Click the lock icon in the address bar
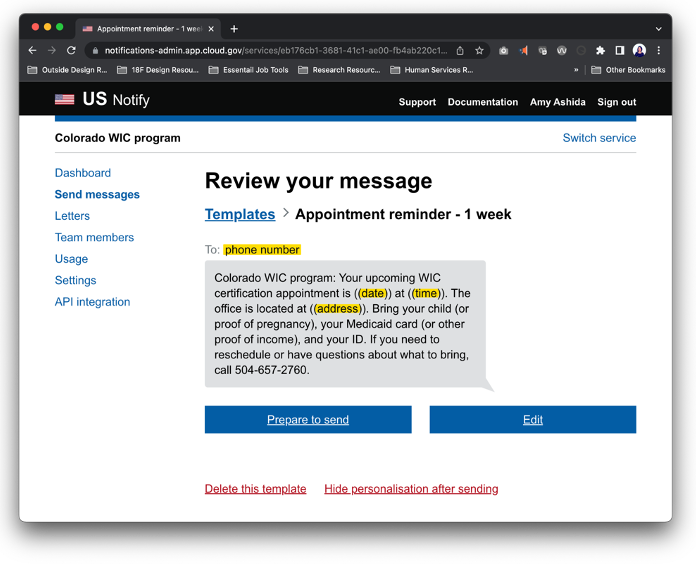Viewport: 697px width, 564px height. (x=95, y=51)
